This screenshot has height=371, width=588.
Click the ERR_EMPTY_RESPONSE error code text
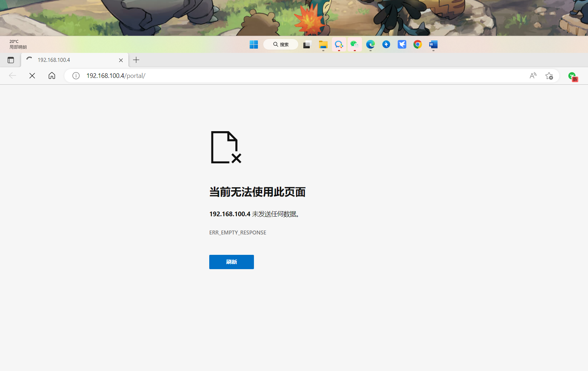click(238, 233)
